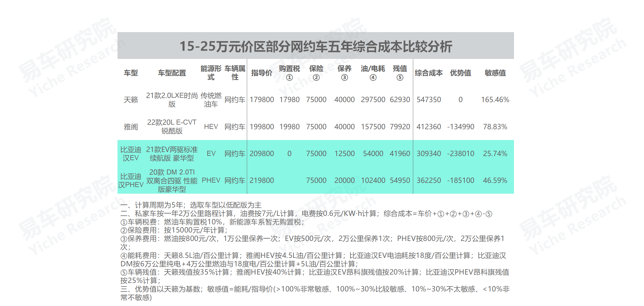
Task: Select the 天籁 model name cell
Action: 131,100
